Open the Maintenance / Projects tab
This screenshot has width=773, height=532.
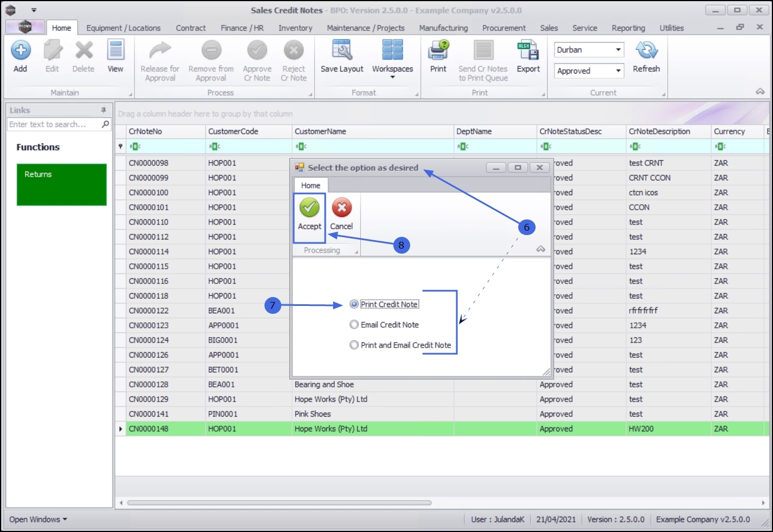[366, 28]
